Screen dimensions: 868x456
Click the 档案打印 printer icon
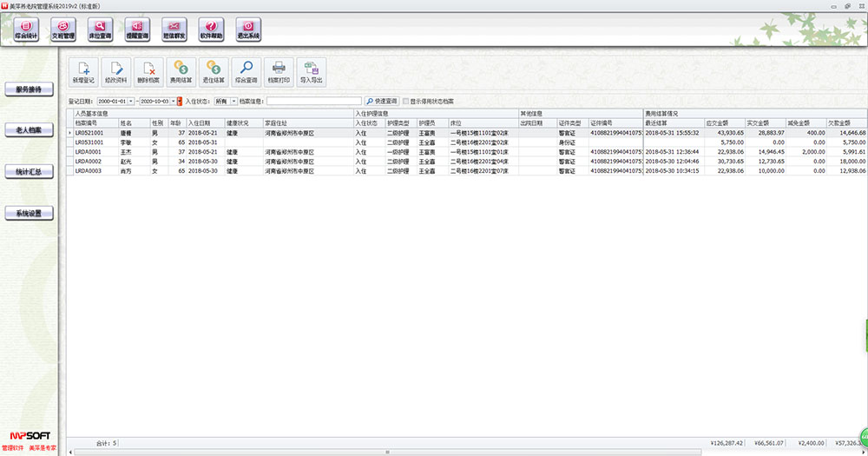279,70
